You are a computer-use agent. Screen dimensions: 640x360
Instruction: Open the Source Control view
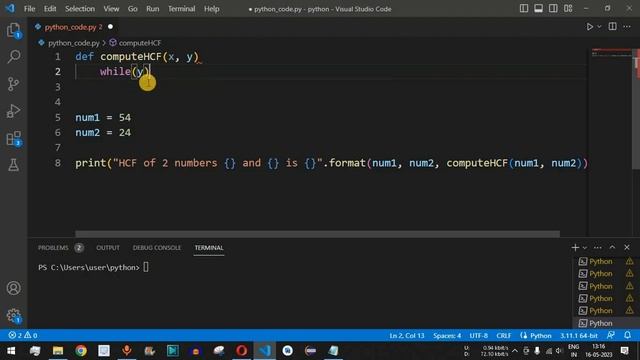[13, 84]
